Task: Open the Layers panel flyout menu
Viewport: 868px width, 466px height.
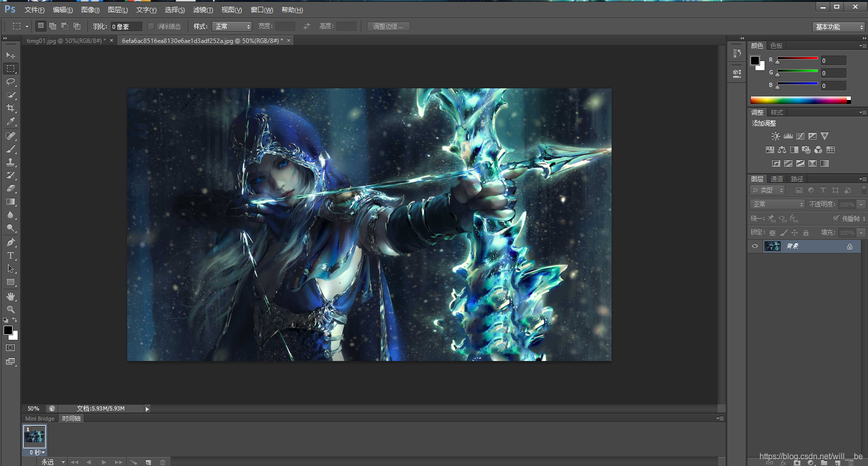Action: coord(862,179)
